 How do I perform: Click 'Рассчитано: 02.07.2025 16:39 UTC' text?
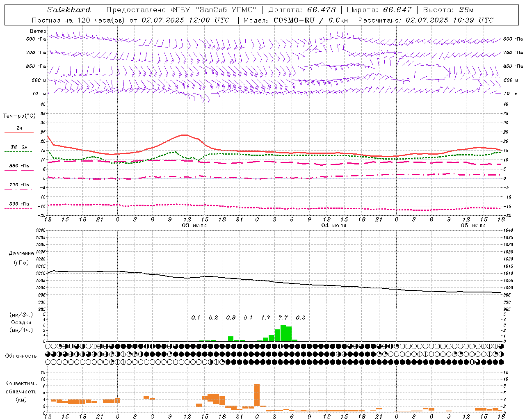pos(426,20)
